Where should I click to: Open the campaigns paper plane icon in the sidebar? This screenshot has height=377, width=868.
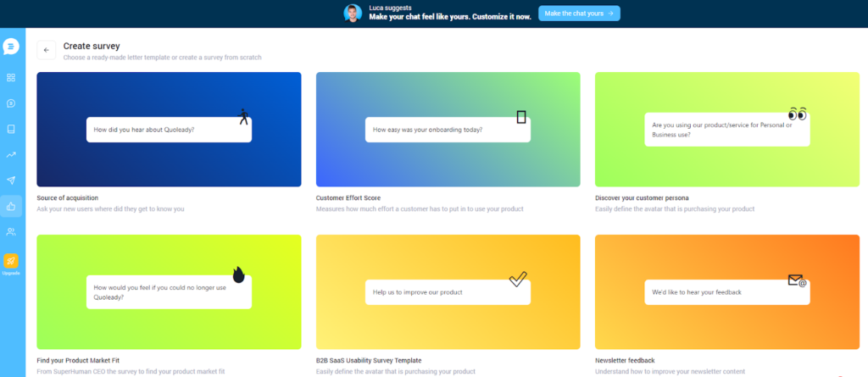point(11,180)
